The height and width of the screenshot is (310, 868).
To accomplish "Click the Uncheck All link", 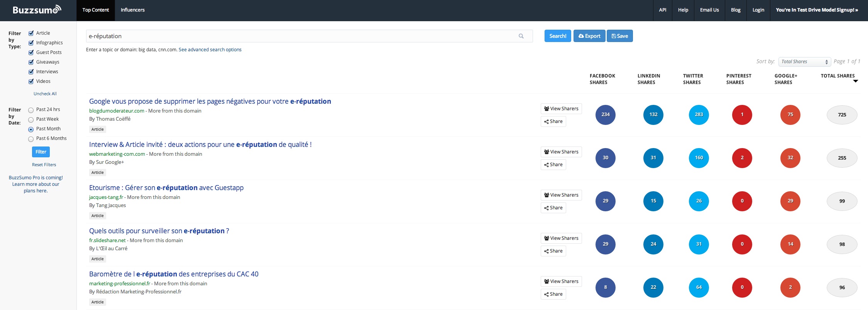I will click(x=45, y=94).
